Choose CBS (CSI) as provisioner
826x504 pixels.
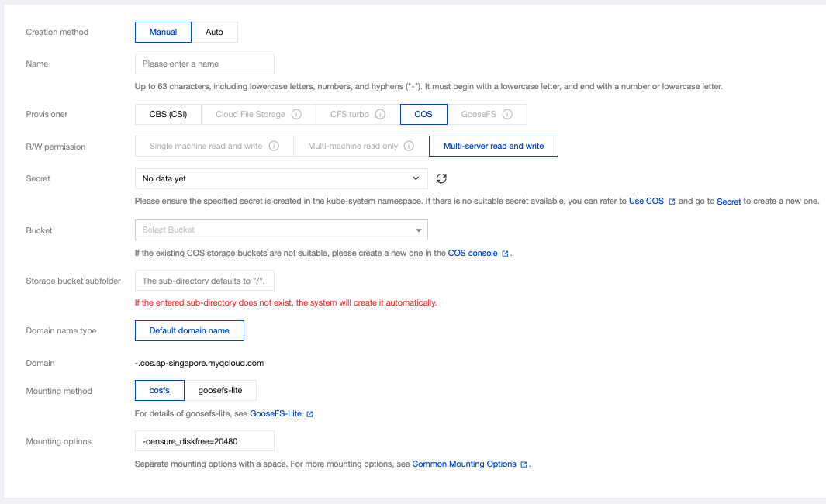pyautogui.click(x=168, y=114)
